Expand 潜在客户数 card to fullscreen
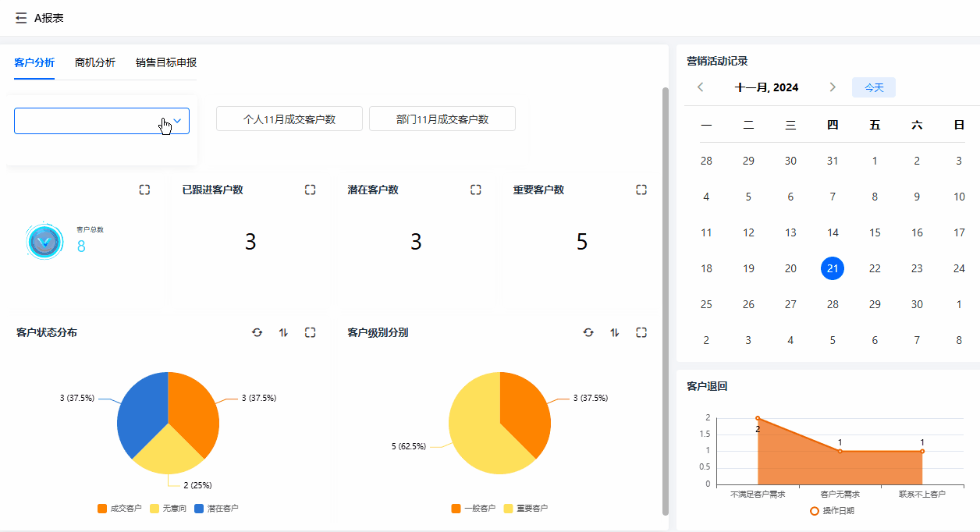 click(476, 190)
